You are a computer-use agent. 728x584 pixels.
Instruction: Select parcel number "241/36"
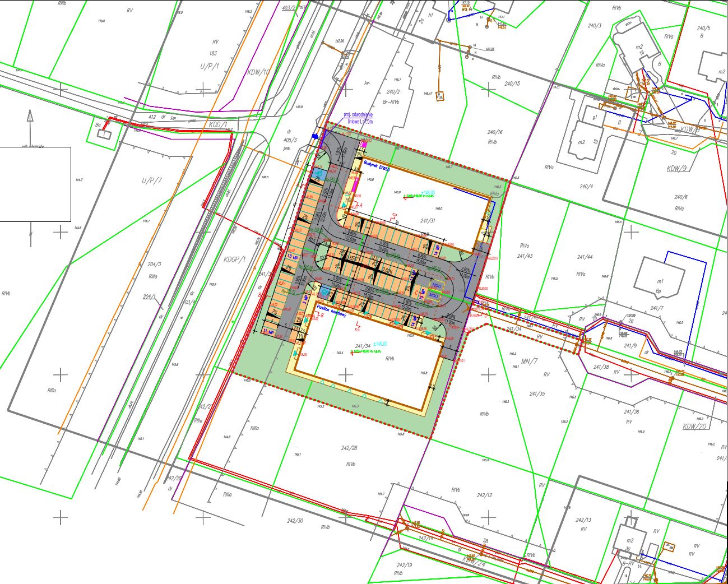(632, 412)
